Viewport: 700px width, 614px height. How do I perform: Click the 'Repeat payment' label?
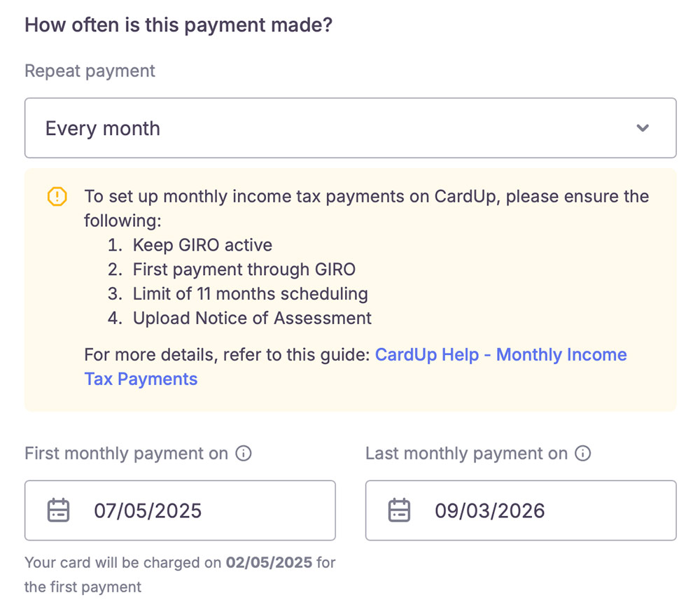point(90,71)
